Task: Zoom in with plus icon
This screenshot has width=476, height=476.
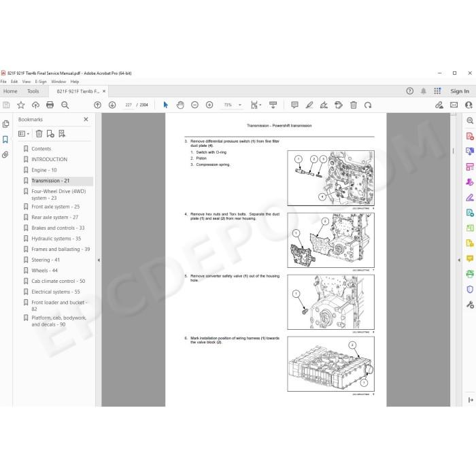Action: click(x=209, y=105)
